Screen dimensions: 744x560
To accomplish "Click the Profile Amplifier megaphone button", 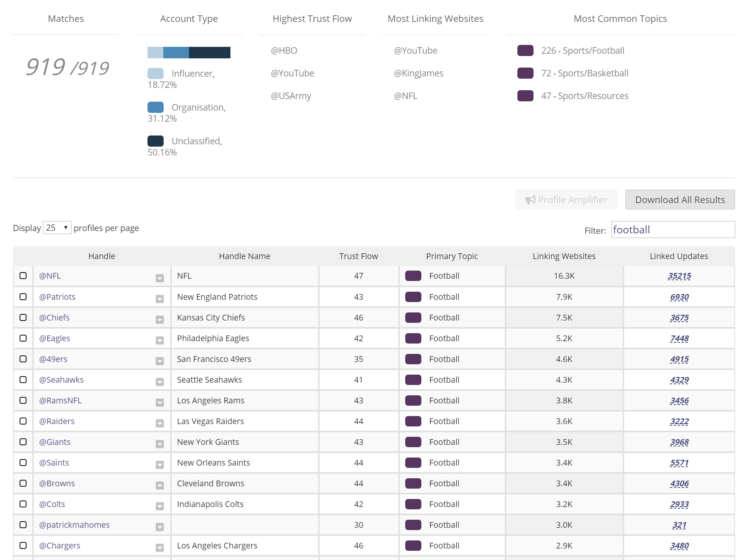I will point(566,200).
